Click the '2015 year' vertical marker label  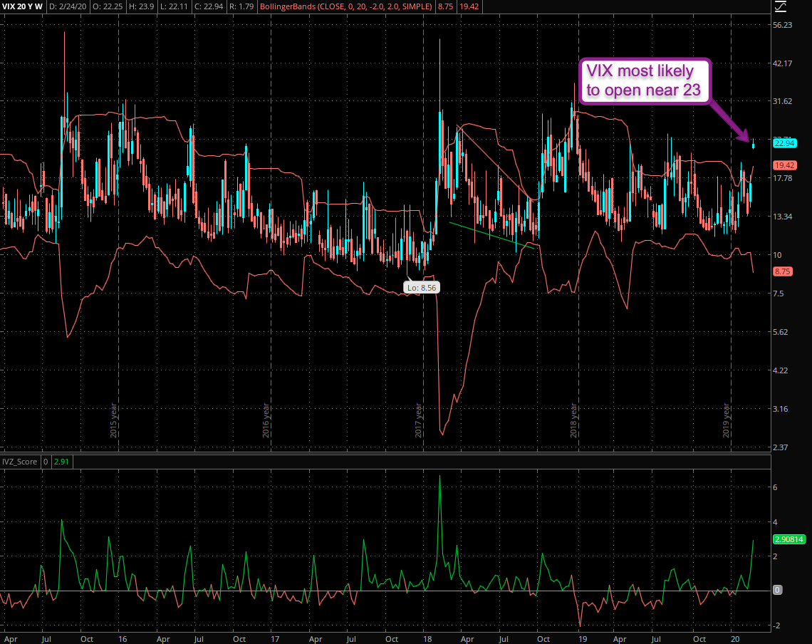click(114, 420)
